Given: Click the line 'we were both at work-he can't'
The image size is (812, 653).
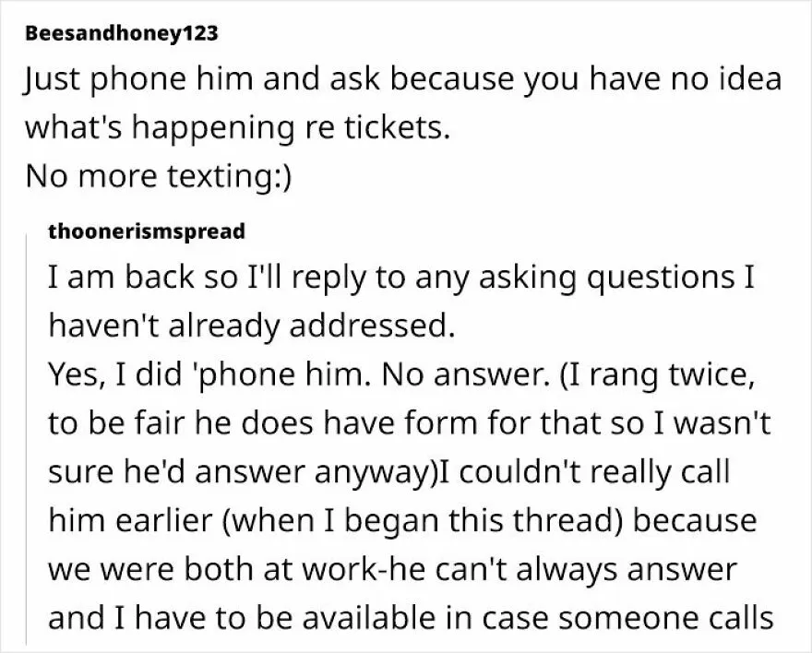Looking at the screenshot, I should [392, 570].
